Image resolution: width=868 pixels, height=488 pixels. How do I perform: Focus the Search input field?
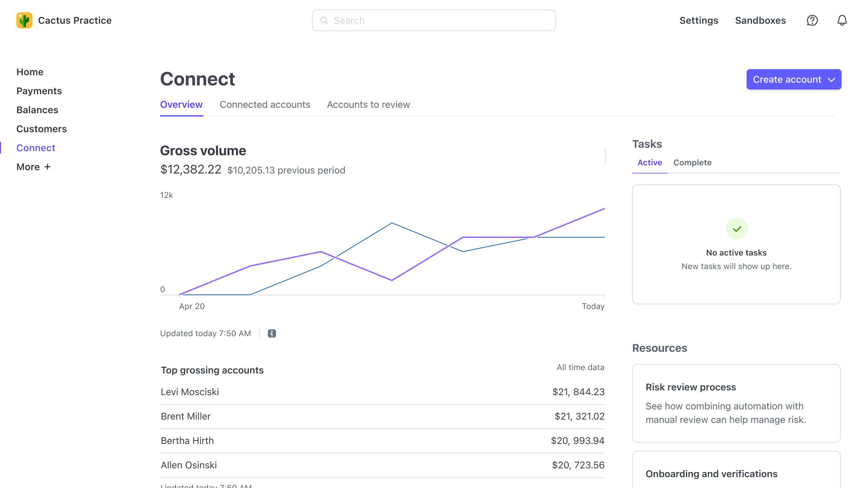point(434,20)
